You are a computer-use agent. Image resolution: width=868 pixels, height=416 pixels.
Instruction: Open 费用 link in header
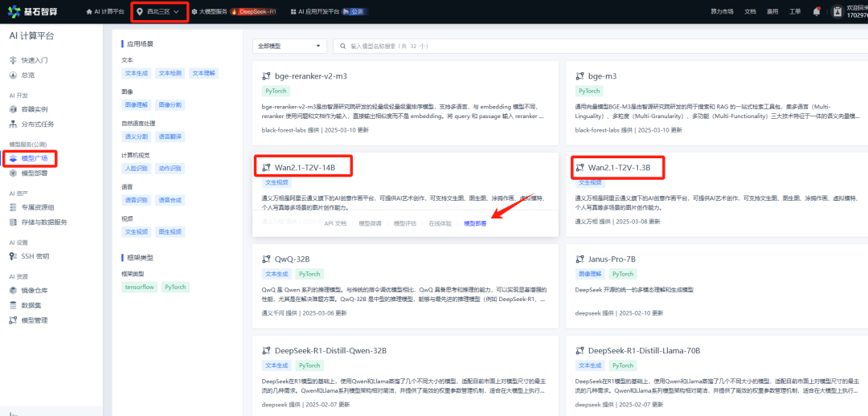pyautogui.click(x=772, y=11)
